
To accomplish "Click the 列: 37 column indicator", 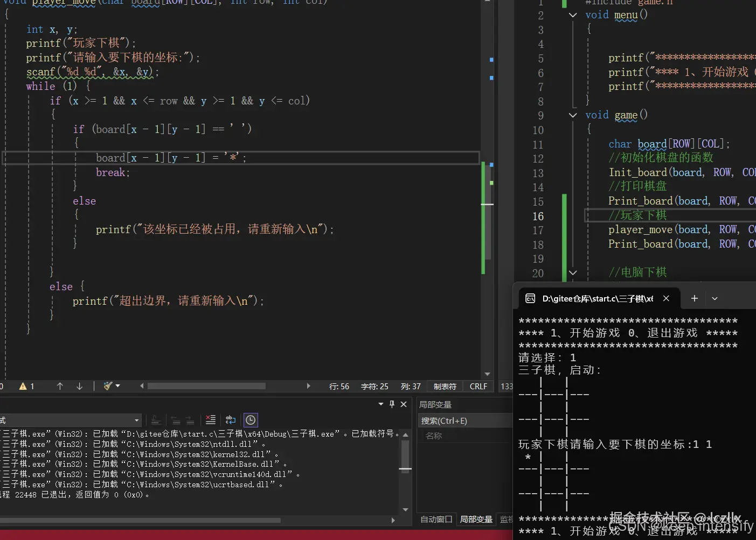I will [411, 386].
